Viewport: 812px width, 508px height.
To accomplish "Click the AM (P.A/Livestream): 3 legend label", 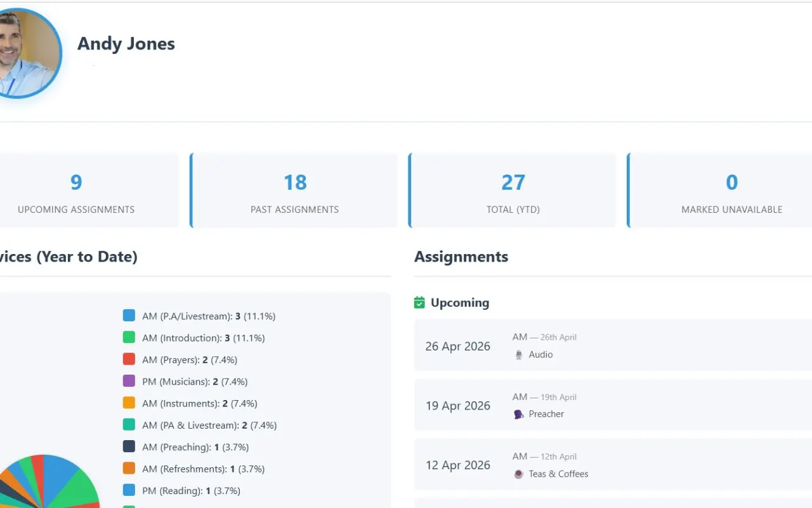I will [209, 316].
